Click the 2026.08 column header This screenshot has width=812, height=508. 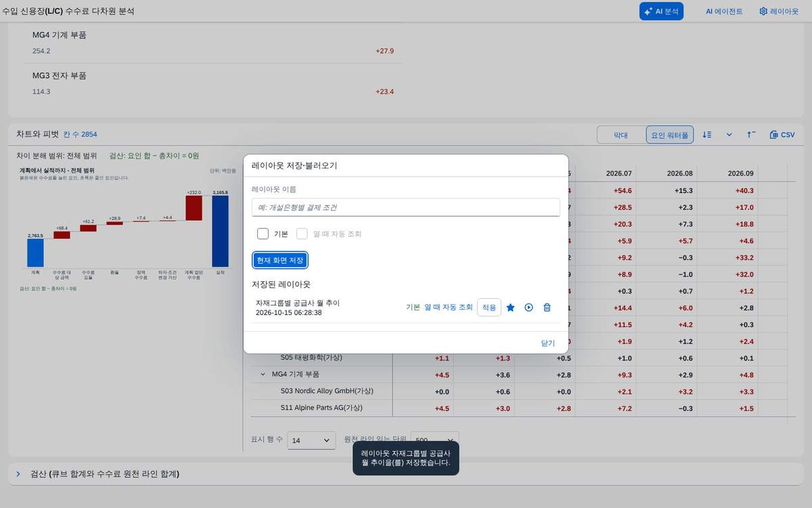pyautogui.click(x=667, y=173)
